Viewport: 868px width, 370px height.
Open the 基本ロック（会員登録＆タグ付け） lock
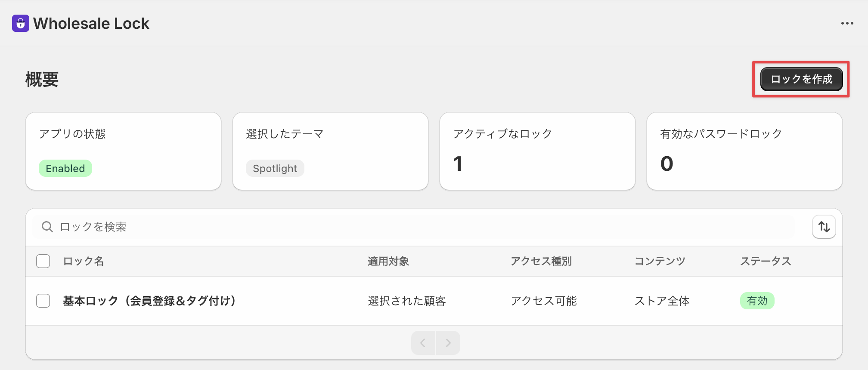[x=149, y=301]
